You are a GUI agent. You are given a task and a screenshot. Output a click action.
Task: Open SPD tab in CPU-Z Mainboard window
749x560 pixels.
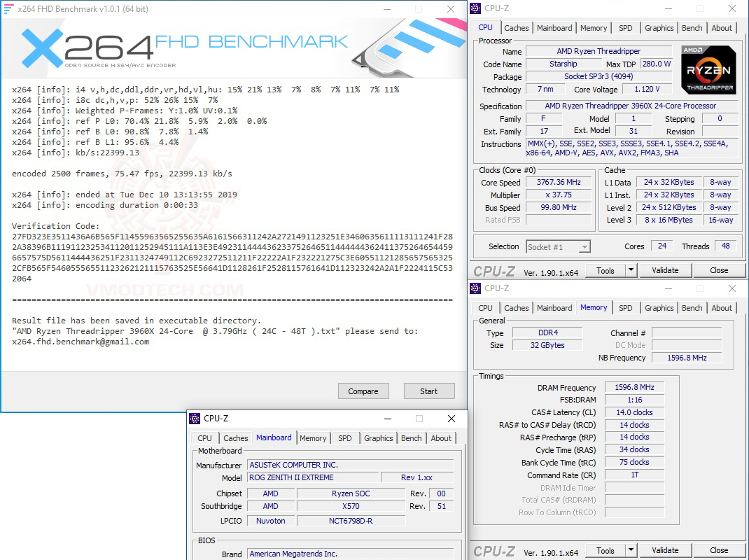pyautogui.click(x=344, y=438)
